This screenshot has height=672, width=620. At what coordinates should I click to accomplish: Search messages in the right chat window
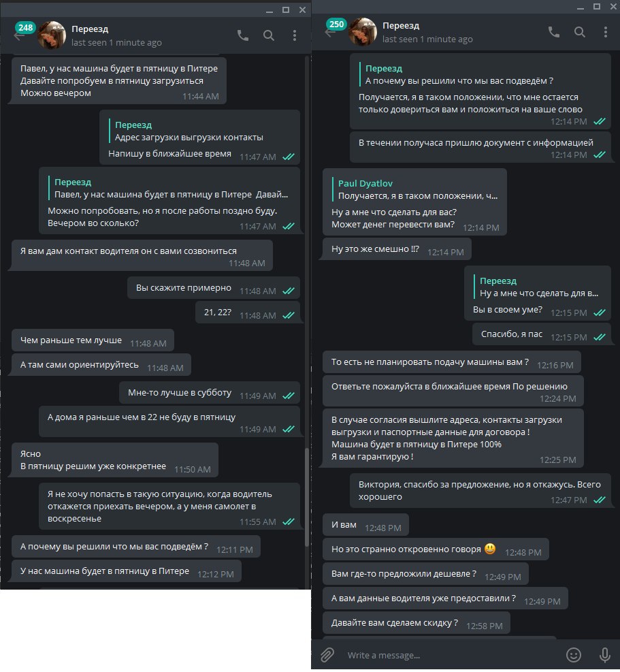[x=580, y=32]
